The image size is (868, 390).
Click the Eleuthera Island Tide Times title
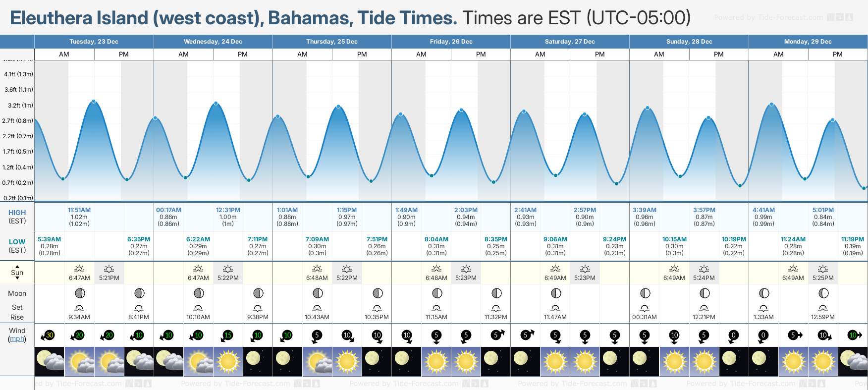coord(233,18)
